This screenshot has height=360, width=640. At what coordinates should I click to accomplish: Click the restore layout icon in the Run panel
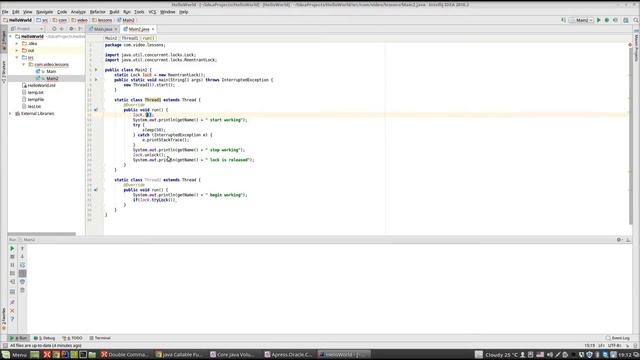tap(12, 291)
